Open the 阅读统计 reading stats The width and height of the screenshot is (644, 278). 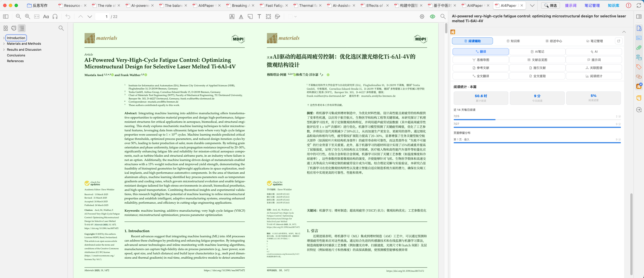[x=594, y=76]
